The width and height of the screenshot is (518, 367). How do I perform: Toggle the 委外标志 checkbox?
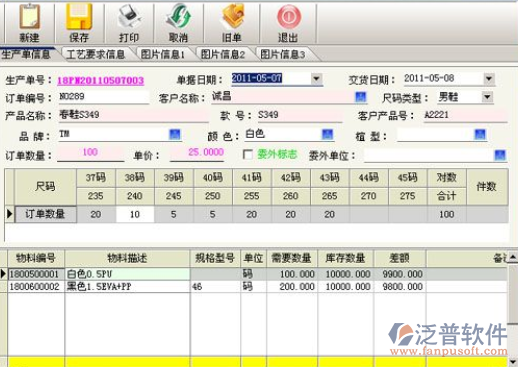pos(248,154)
